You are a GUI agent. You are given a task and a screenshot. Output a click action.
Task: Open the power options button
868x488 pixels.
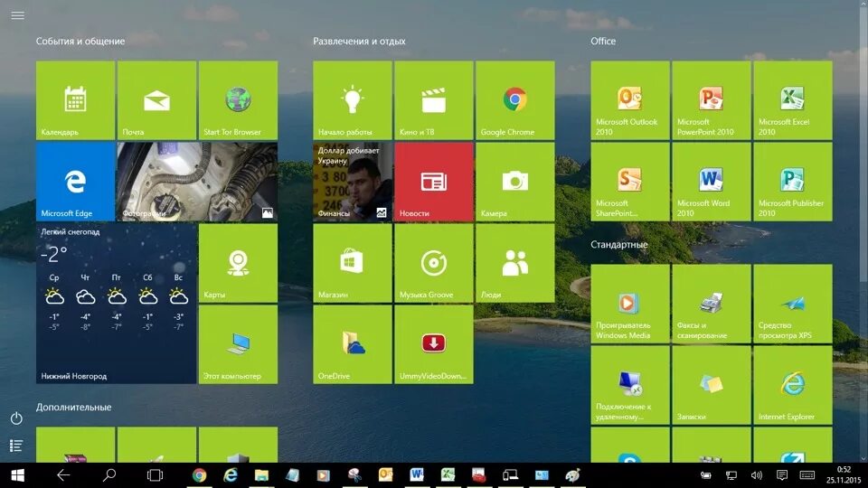point(16,418)
